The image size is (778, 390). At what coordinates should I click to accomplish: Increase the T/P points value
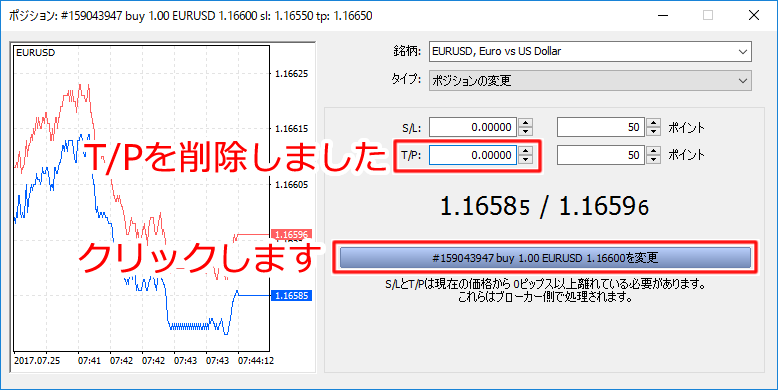click(x=654, y=151)
